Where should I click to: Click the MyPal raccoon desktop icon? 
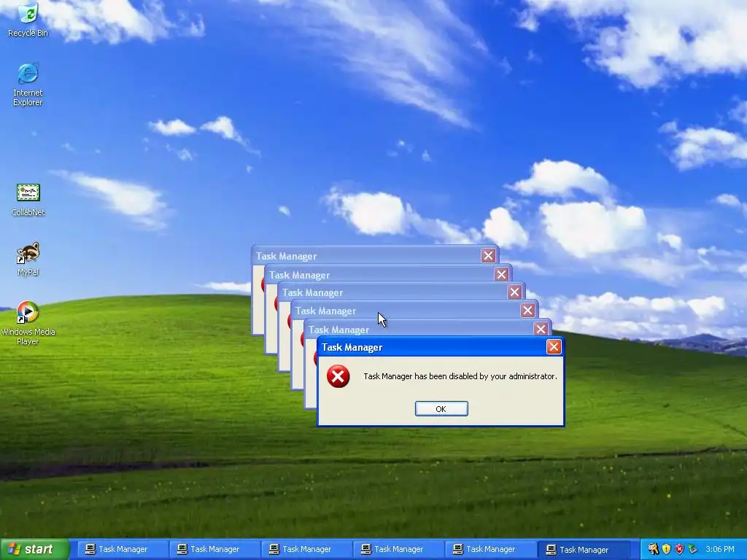(x=28, y=260)
